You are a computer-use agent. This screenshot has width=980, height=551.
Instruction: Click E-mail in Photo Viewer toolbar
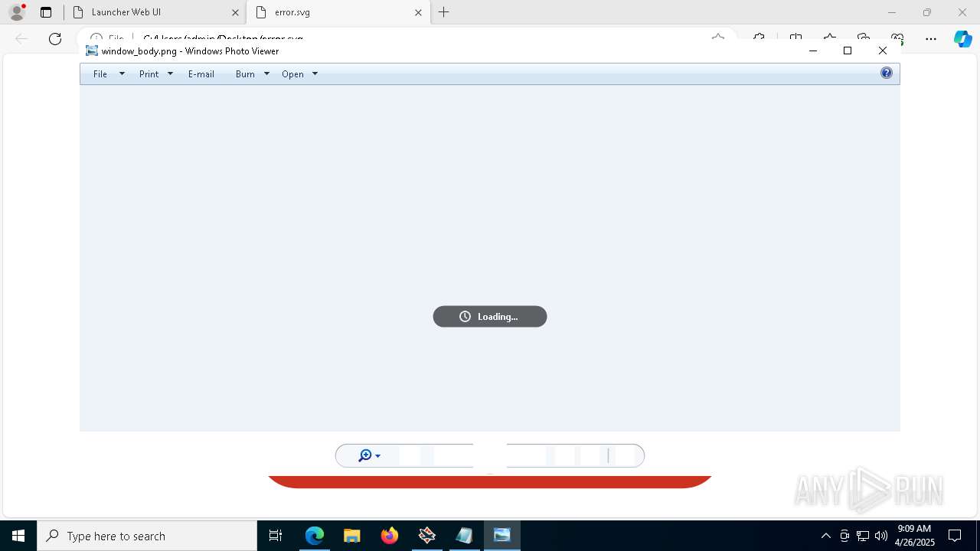[201, 74]
